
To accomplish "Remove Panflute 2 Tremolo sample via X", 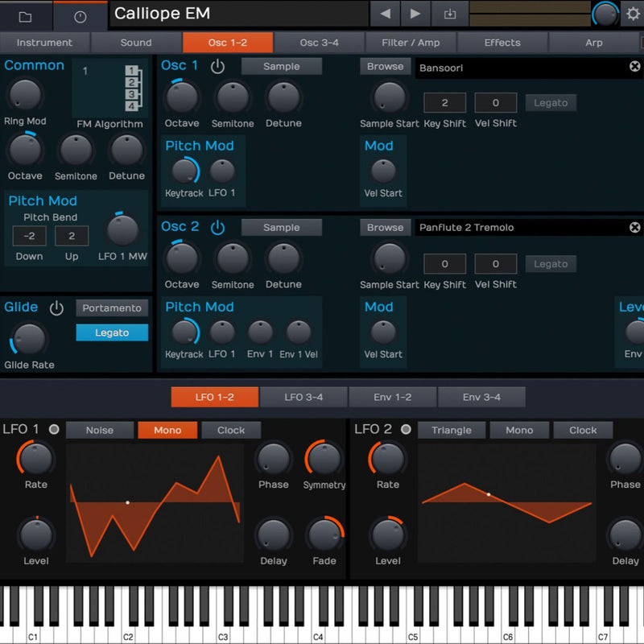I will [x=634, y=228].
